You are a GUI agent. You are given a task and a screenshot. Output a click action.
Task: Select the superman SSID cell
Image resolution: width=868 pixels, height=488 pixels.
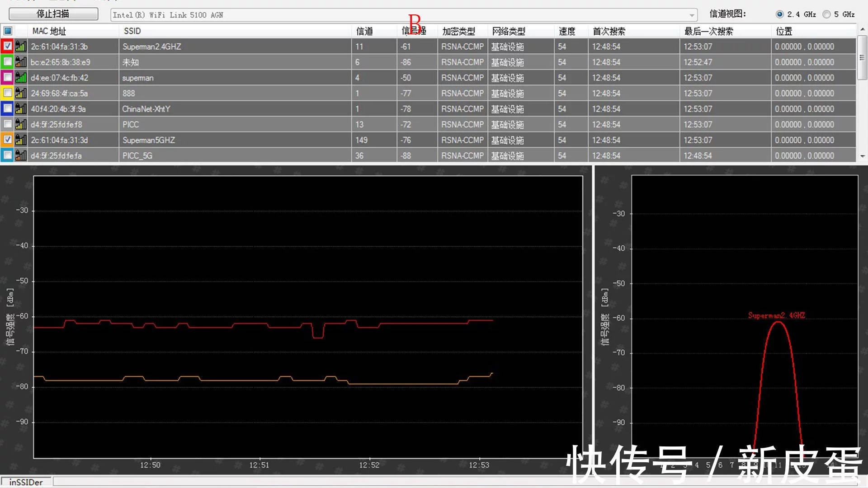click(236, 78)
